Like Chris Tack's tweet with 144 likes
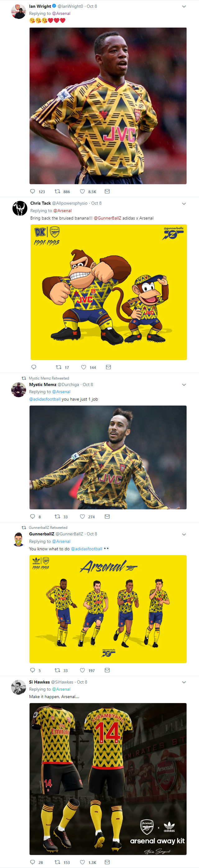The height and width of the screenshot is (868, 199). (x=84, y=367)
